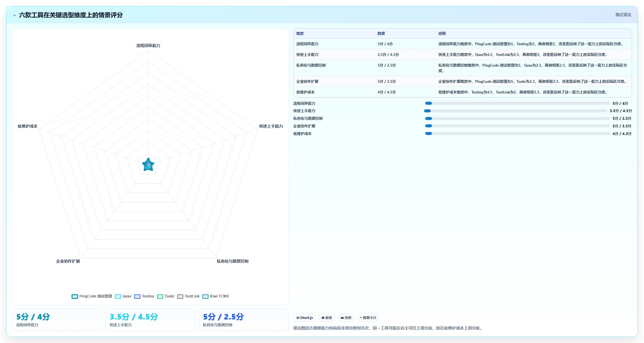This screenshot has height=343, width=644.
Task: Click the icon beside the panel title
Action: pos(14,15)
